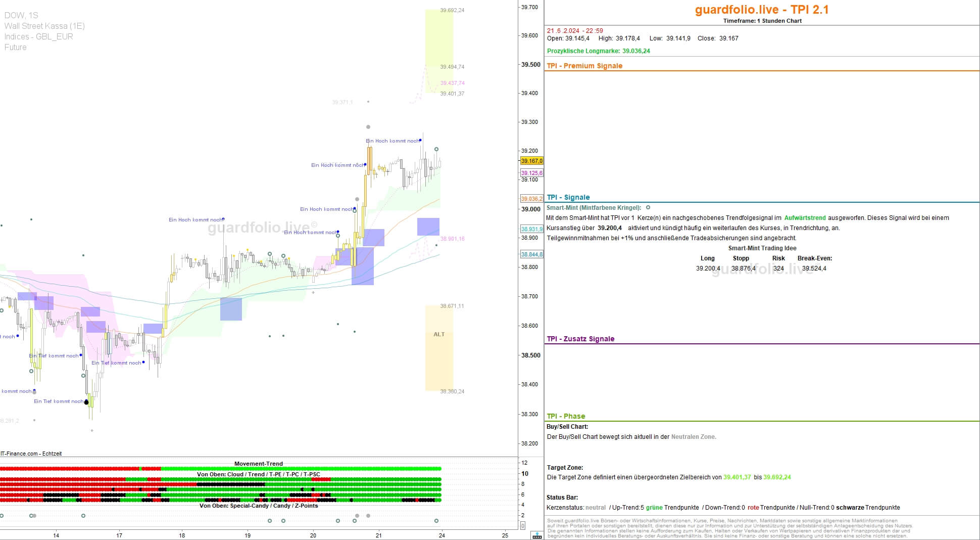Click the 38.671,11 ALT zone top label
The width and height of the screenshot is (980, 540).
pyautogui.click(x=452, y=306)
